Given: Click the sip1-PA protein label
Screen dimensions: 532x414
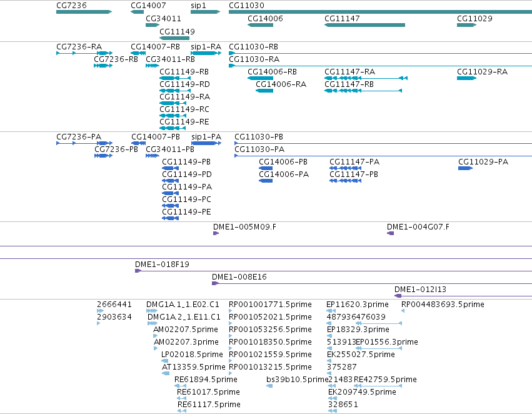Looking at the screenshot, I should 206,137.
